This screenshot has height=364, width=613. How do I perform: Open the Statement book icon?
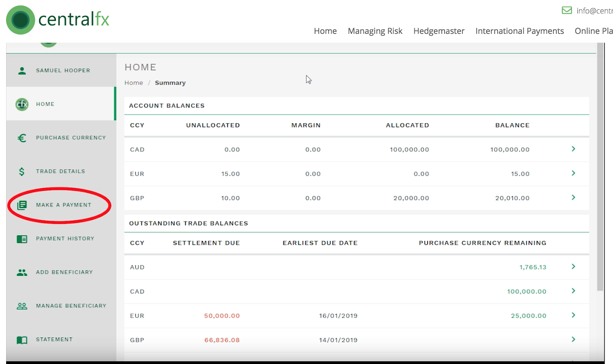pyautogui.click(x=22, y=340)
